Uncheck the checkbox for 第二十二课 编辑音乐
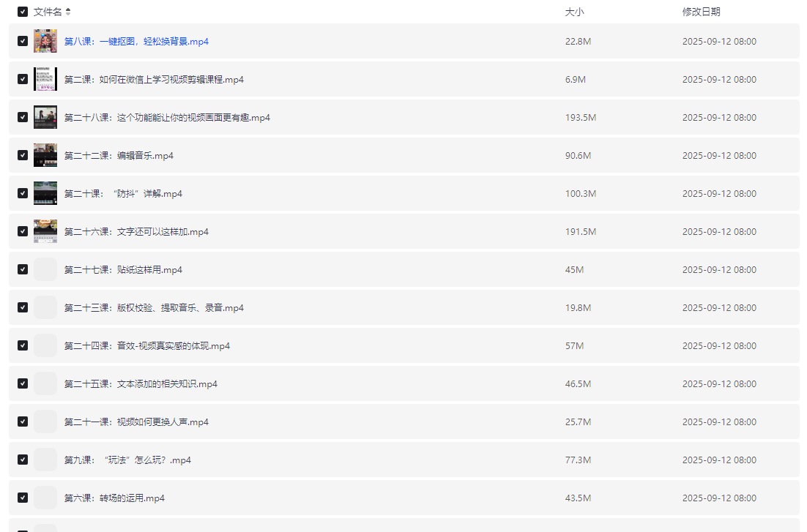The width and height of the screenshot is (807, 532). [23, 155]
